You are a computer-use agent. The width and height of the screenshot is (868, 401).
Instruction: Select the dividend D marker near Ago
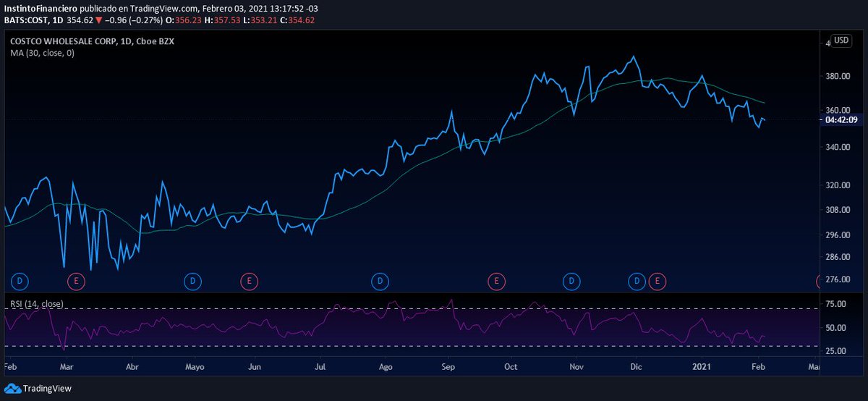(379, 280)
